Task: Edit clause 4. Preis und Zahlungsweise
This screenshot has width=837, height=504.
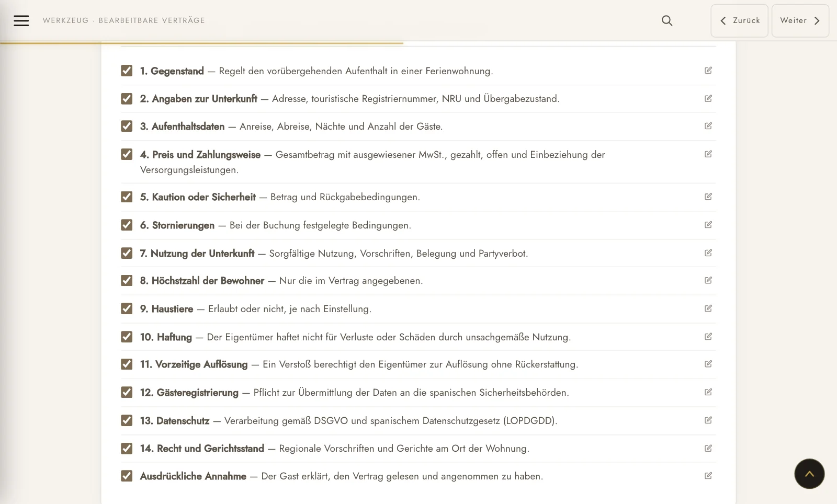Action: 708,154
